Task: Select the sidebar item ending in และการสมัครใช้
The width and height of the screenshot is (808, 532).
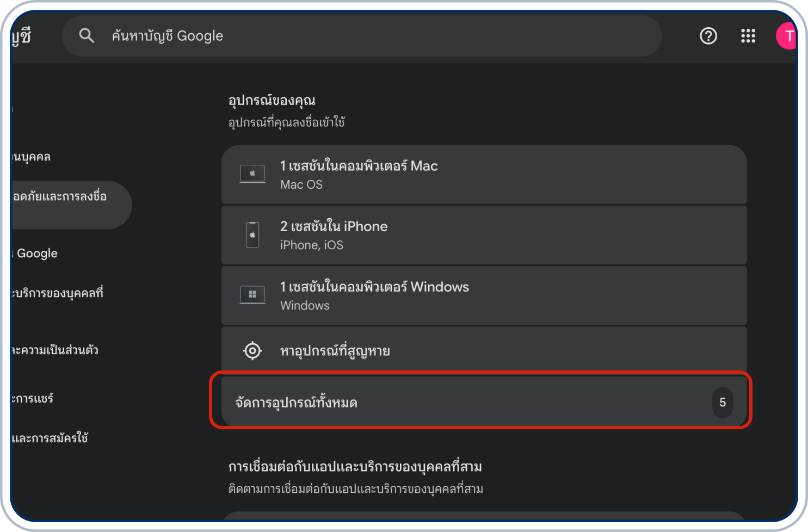Action: [50, 438]
